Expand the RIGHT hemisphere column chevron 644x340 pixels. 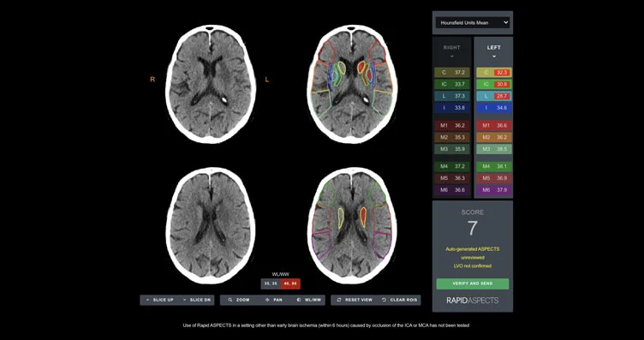(x=451, y=57)
